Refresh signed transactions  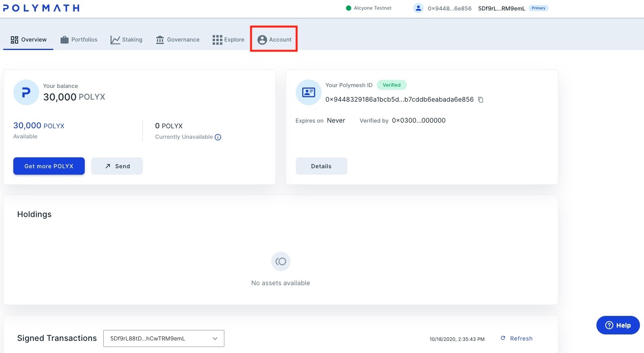(x=516, y=338)
